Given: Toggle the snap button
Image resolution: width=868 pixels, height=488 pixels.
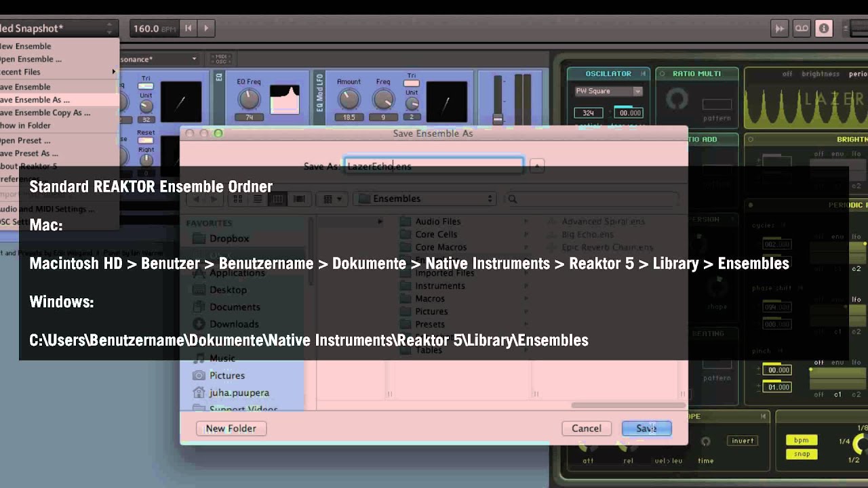Looking at the screenshot, I should point(802,453).
